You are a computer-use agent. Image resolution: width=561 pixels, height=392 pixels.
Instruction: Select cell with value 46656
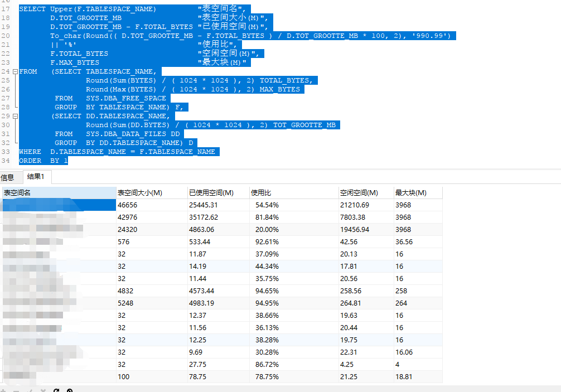click(x=152, y=205)
